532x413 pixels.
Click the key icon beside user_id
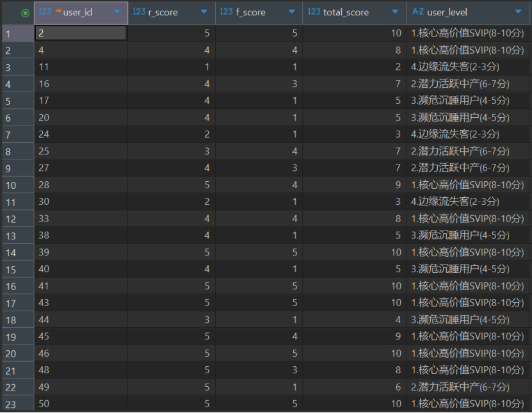pyautogui.click(x=58, y=11)
